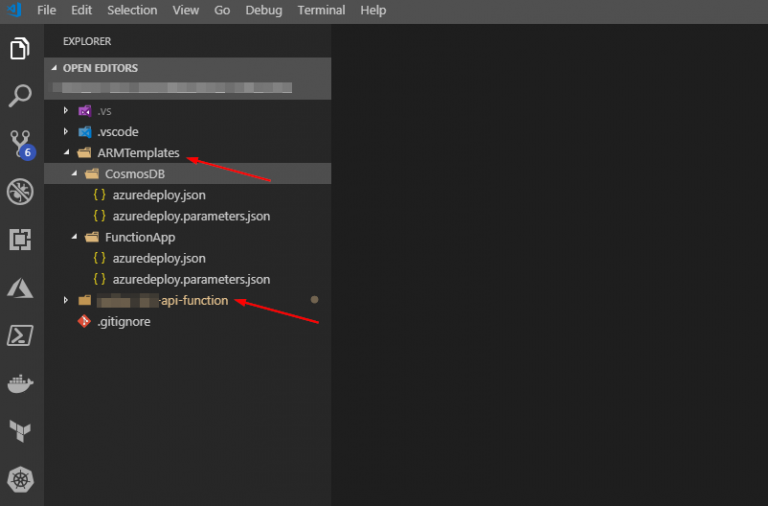Select the .gitignore file
768x506 pixels.
click(123, 321)
